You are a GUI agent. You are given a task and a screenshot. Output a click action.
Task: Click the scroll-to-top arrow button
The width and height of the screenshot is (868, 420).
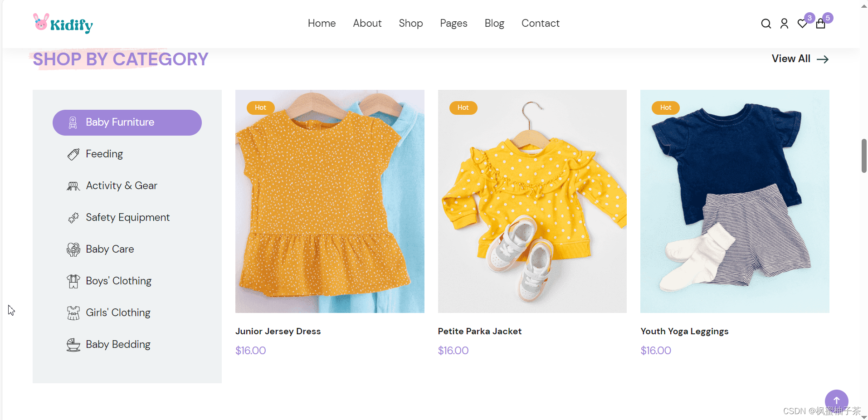837,401
